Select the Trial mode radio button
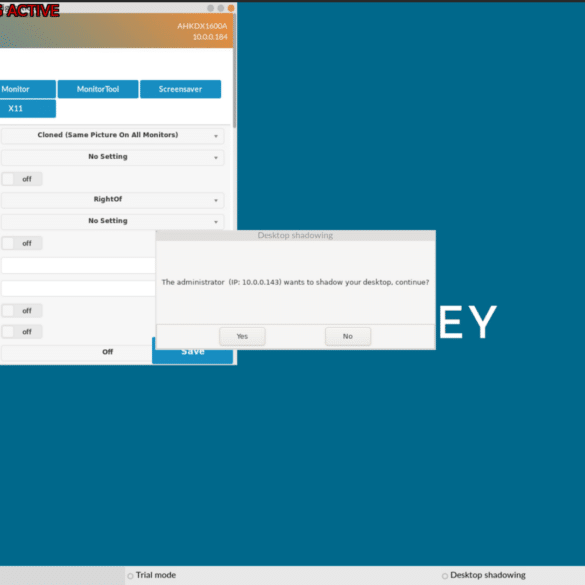 [130, 576]
